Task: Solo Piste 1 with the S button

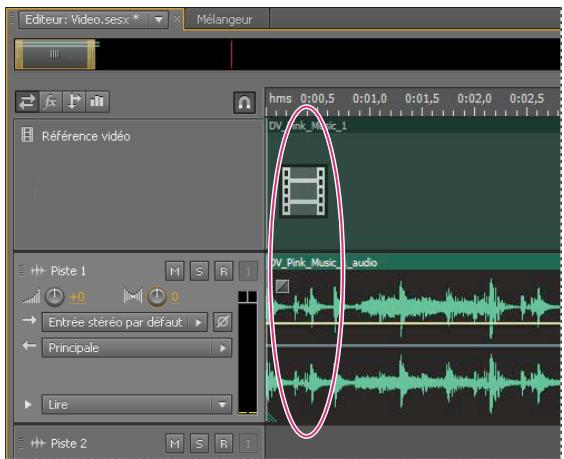Action: pos(199,271)
